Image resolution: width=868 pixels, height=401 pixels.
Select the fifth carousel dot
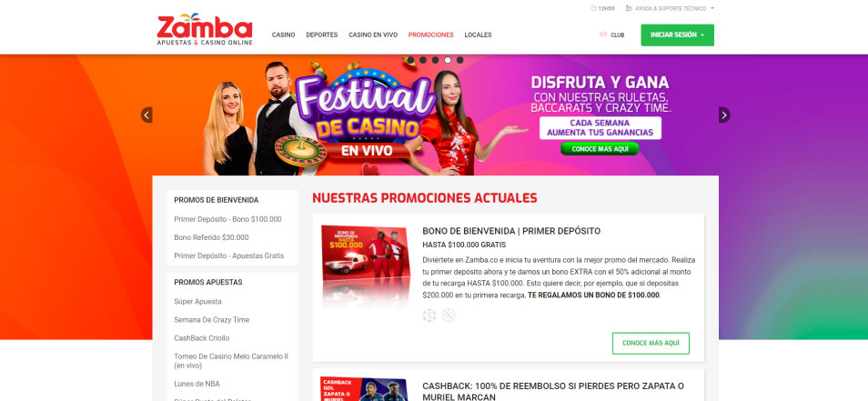[x=459, y=60]
